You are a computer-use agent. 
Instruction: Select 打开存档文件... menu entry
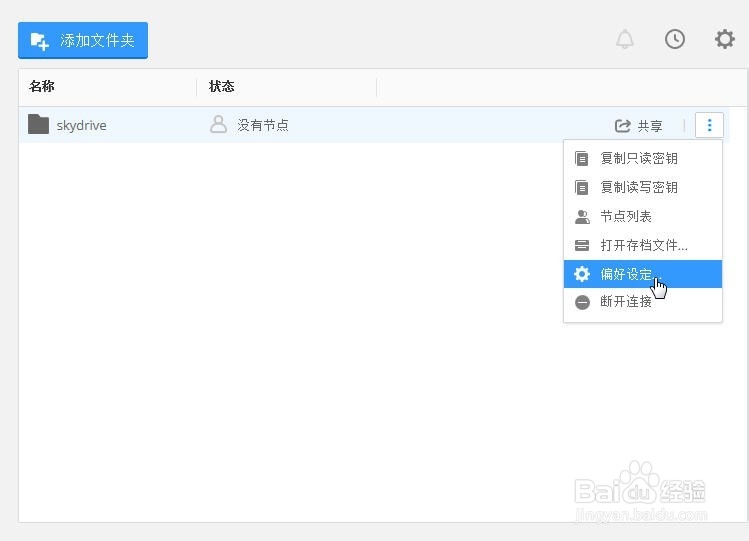pos(642,245)
